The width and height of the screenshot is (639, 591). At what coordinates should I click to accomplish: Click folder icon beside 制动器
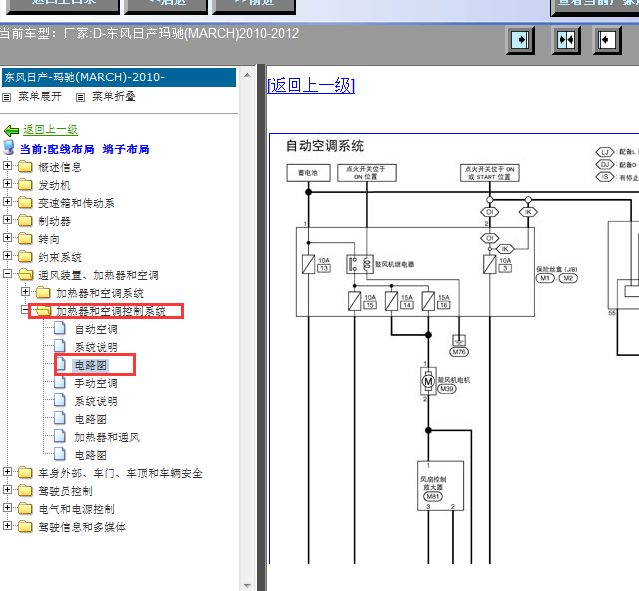click(x=25, y=221)
